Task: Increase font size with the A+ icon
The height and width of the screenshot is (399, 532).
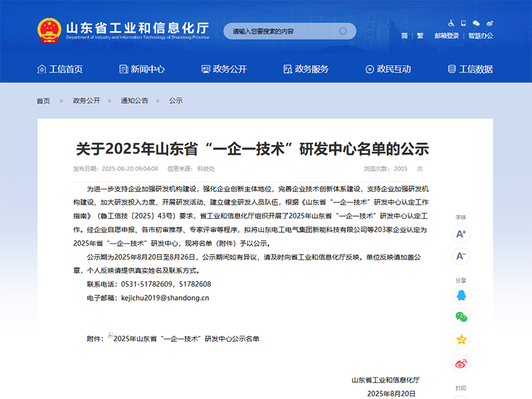Action: 461,234
